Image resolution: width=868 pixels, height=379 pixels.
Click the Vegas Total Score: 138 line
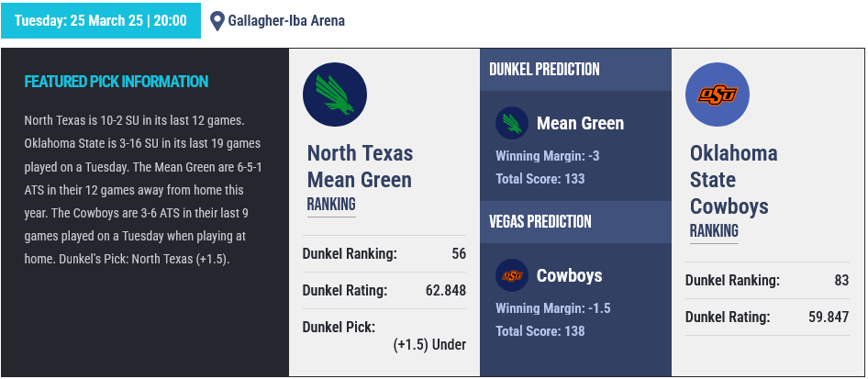[540, 331]
